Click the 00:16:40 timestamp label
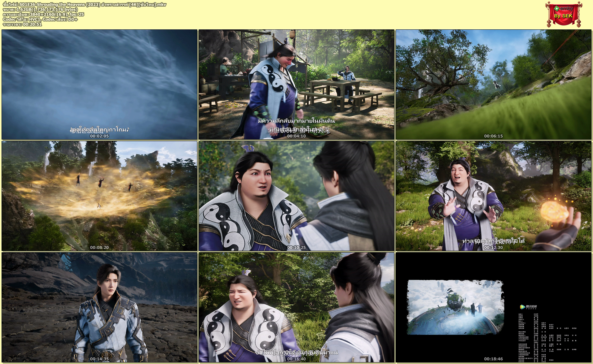The width and height of the screenshot is (593, 364). pyautogui.click(x=296, y=359)
